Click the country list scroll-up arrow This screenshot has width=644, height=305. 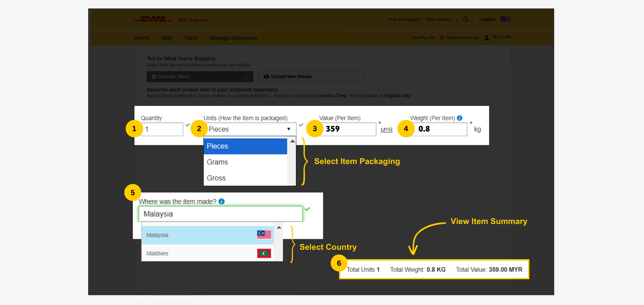point(279,227)
